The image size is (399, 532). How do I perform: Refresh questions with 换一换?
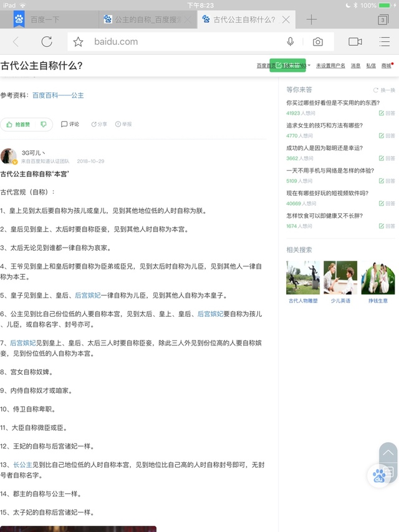[384, 90]
